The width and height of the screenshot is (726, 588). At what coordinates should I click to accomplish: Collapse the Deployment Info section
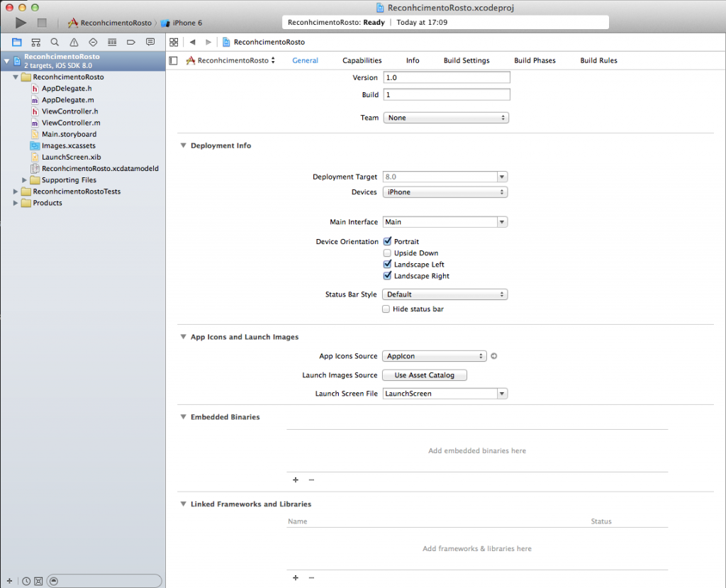coord(183,145)
